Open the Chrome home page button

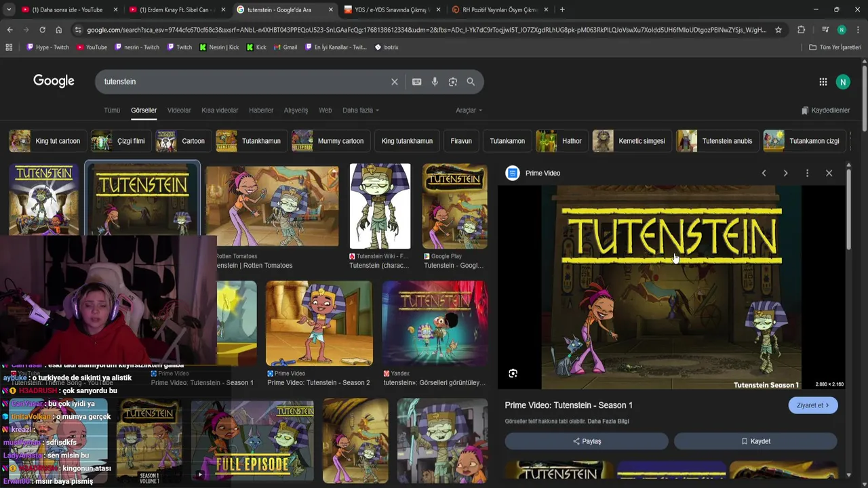point(58,30)
